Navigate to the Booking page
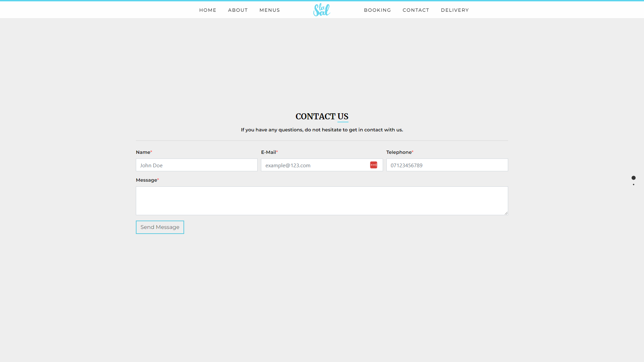This screenshot has width=644, height=362. point(377,10)
